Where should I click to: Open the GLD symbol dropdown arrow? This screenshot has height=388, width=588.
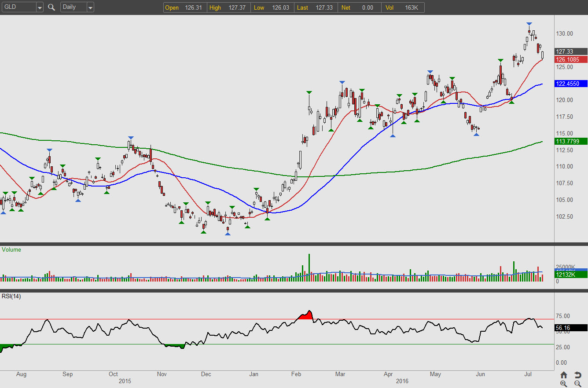(x=40, y=7)
